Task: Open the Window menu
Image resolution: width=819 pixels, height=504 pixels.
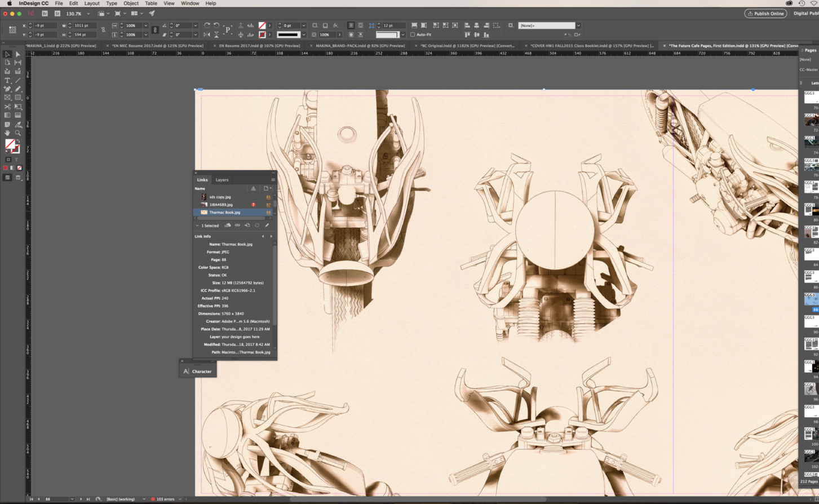Action: tap(190, 3)
